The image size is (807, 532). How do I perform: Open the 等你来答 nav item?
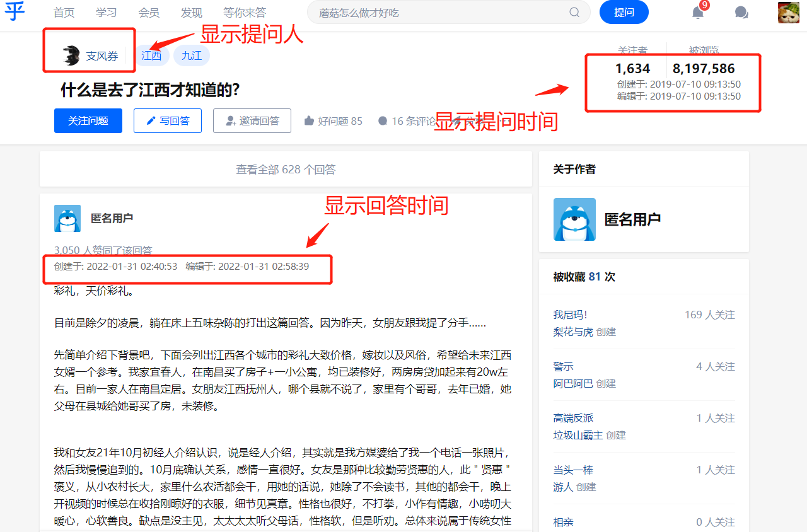pos(245,13)
